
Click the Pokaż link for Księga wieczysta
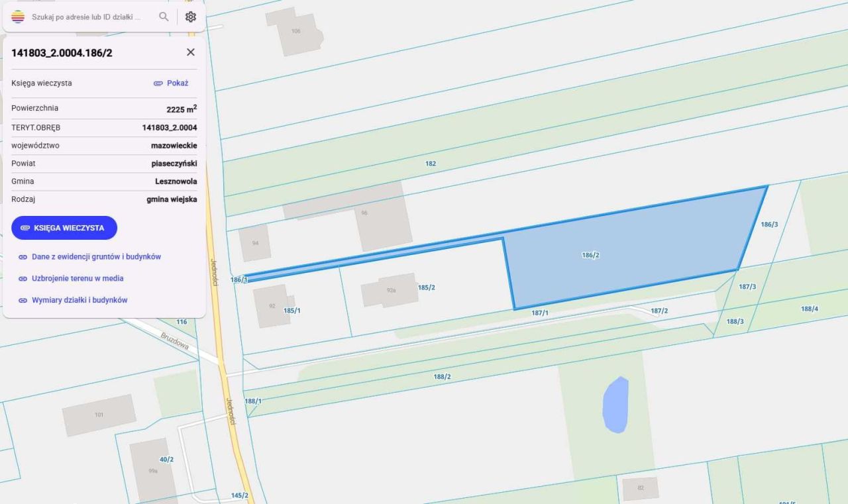178,83
